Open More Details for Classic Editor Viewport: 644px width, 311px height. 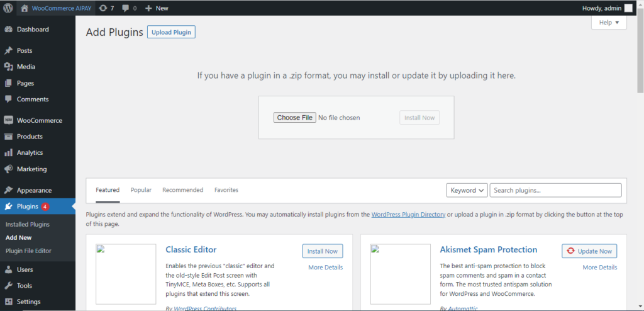tap(325, 268)
